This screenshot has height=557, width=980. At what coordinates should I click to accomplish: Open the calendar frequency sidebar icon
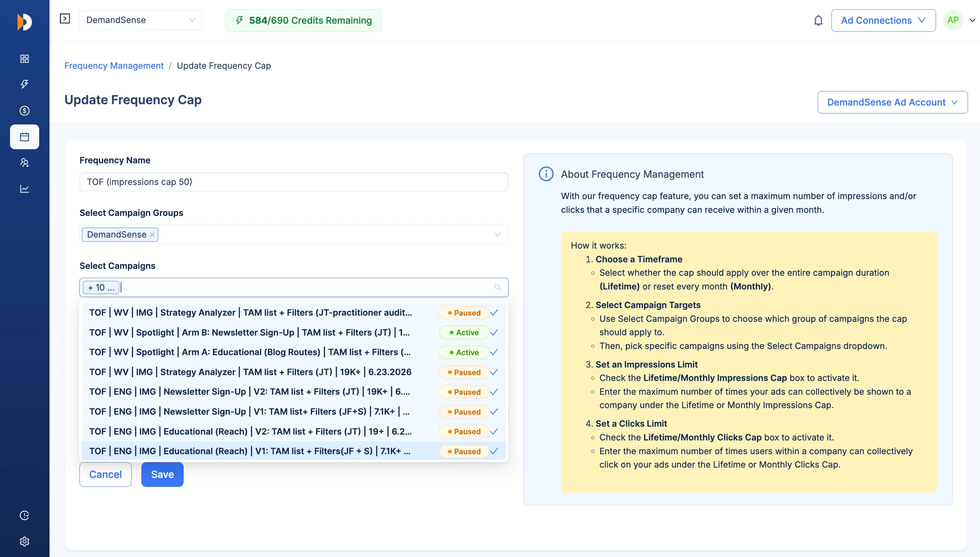click(24, 136)
